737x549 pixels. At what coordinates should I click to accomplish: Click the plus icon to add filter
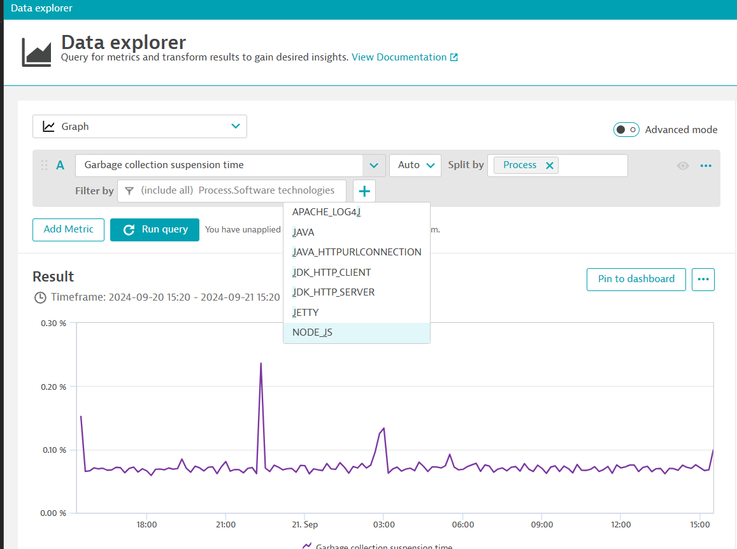(x=364, y=191)
